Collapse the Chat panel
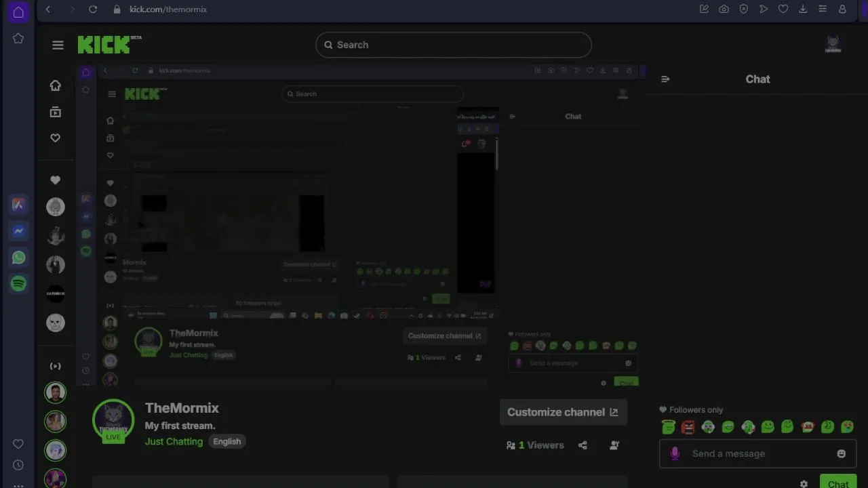868x488 pixels. coord(665,79)
